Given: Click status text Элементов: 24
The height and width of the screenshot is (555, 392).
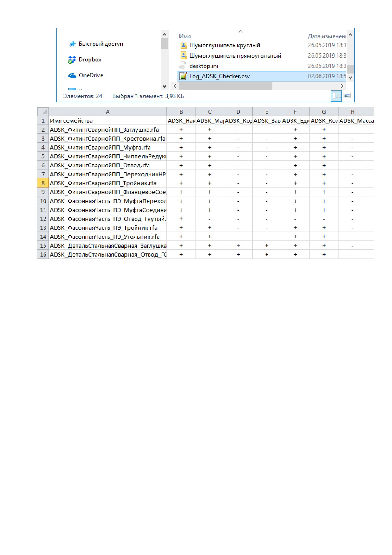Looking at the screenshot, I should click(x=83, y=96).
